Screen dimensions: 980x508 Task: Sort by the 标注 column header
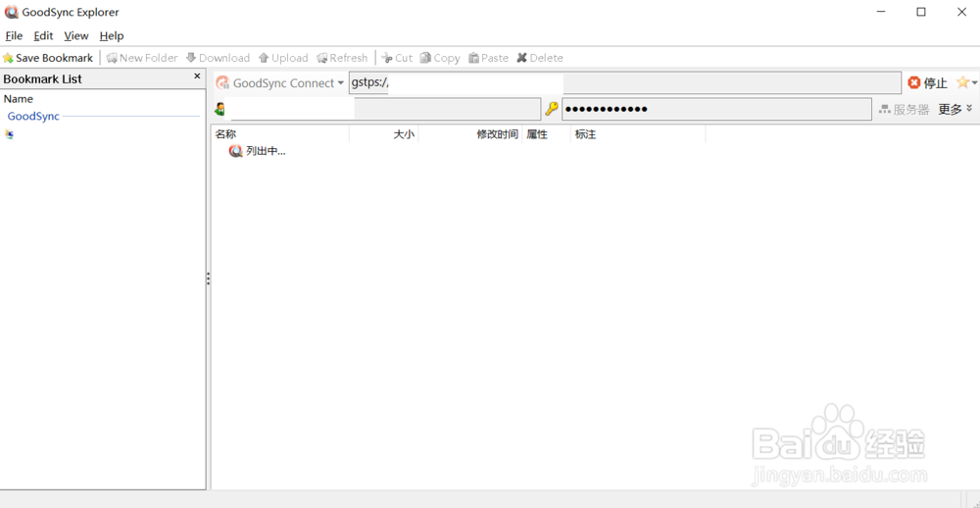tap(638, 134)
